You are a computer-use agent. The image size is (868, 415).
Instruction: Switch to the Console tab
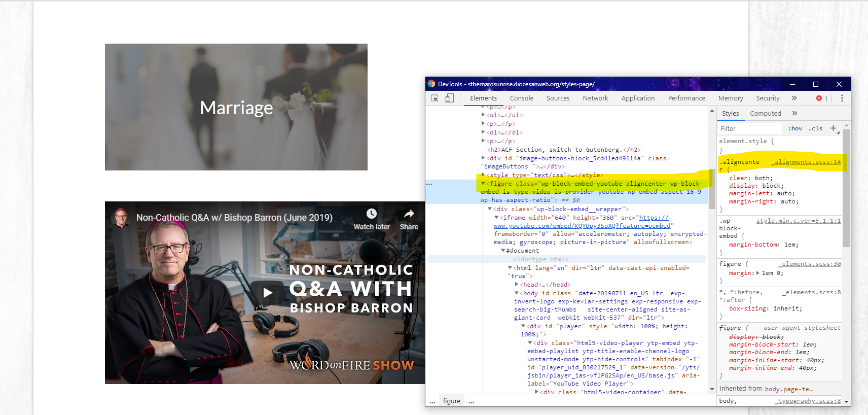point(521,98)
